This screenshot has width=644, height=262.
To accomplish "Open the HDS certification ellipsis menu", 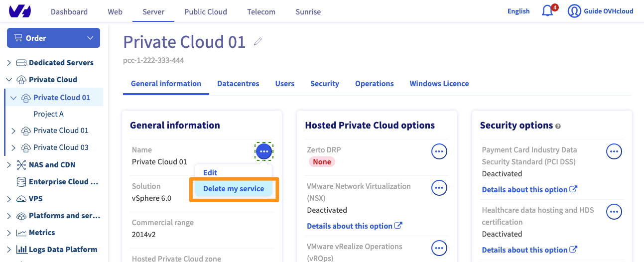I will click(614, 212).
